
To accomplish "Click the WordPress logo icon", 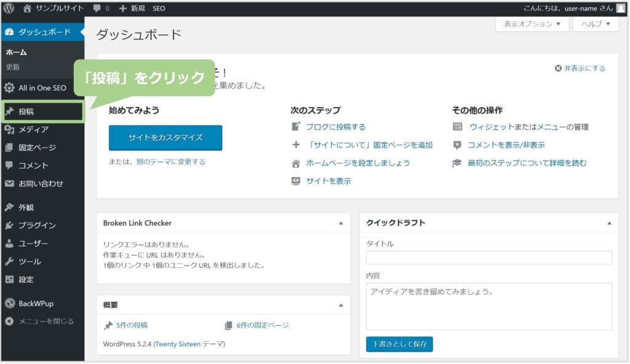I will coord(9,9).
